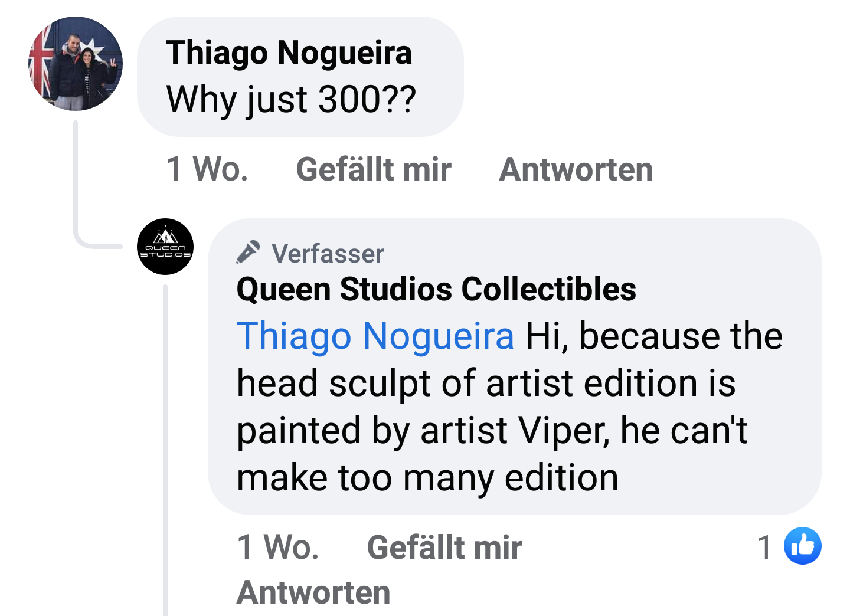This screenshot has width=850, height=616.
Task: Collapse thread via line under Thiago's avatar
Action: [x=76, y=177]
